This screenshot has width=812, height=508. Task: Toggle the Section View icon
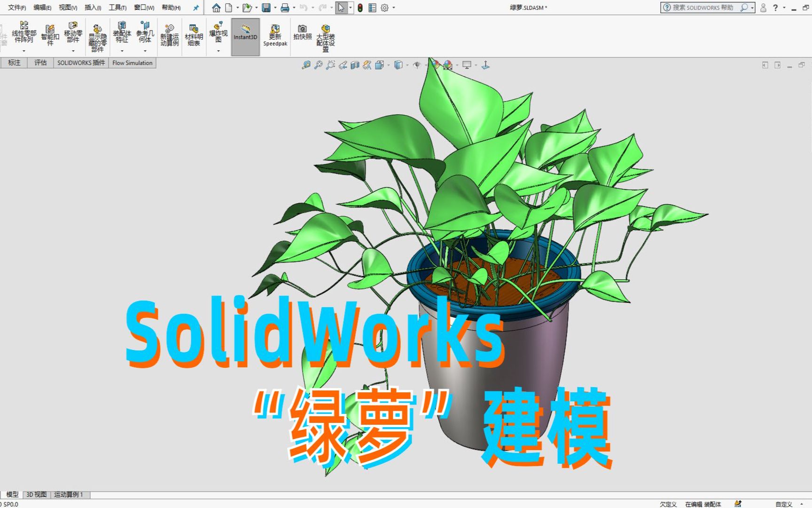355,65
